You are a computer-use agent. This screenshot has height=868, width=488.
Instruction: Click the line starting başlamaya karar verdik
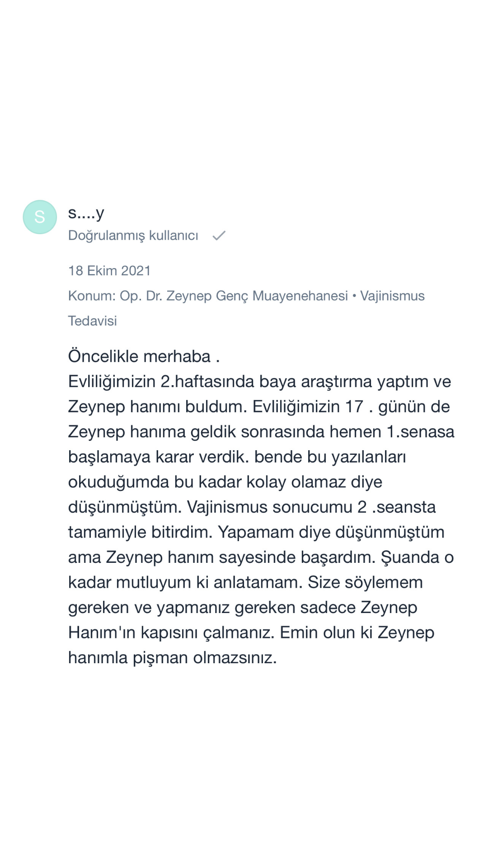pos(237,457)
